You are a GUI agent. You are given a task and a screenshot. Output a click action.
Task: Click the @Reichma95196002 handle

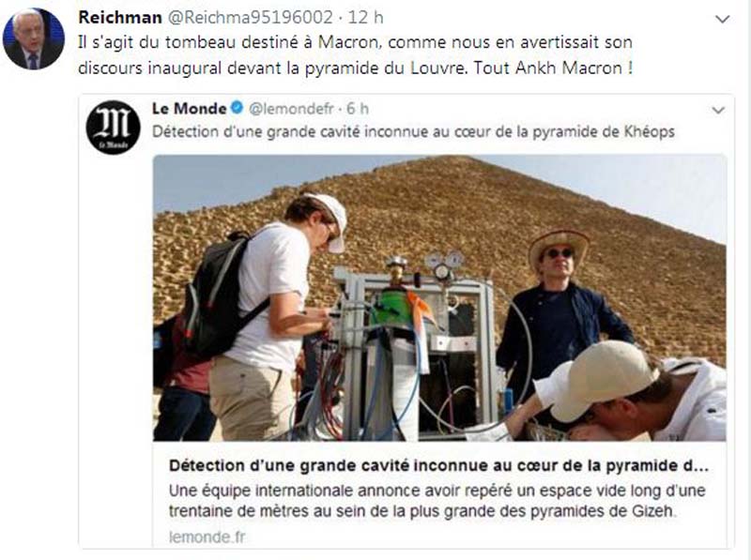point(249,17)
